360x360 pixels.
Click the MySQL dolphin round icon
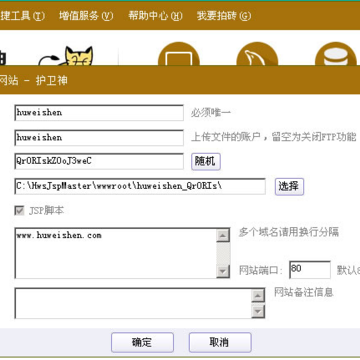coord(257,54)
